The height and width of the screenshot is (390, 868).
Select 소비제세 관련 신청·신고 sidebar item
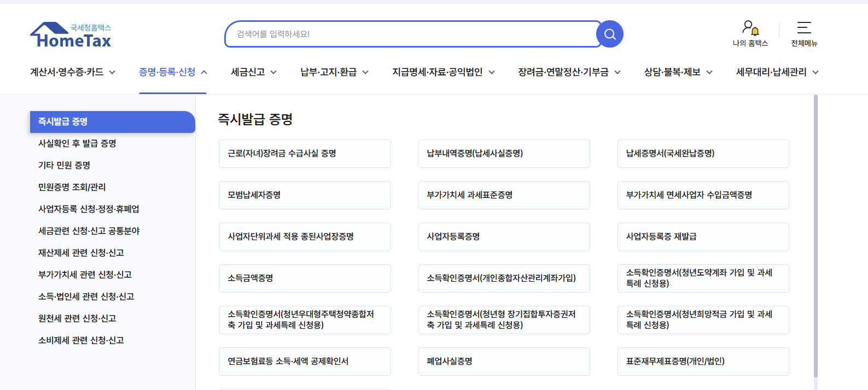81,340
